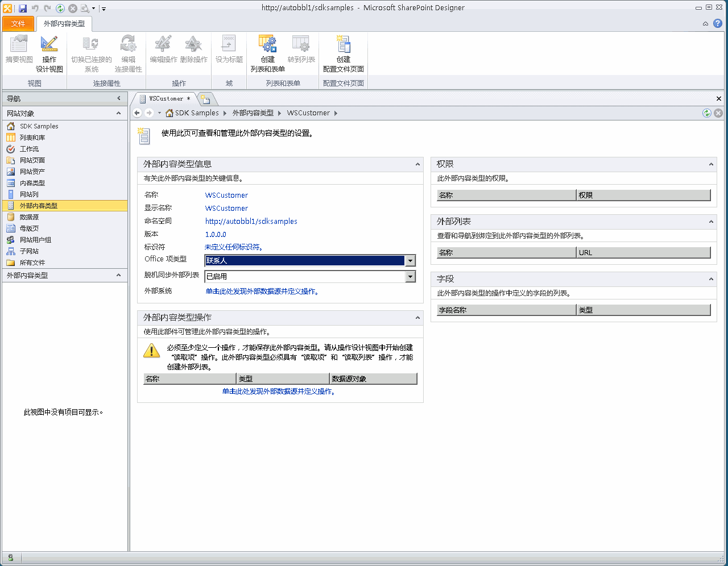Open 工作流 in navigation pane
Image resolution: width=728 pixels, height=566 pixels.
[29, 149]
